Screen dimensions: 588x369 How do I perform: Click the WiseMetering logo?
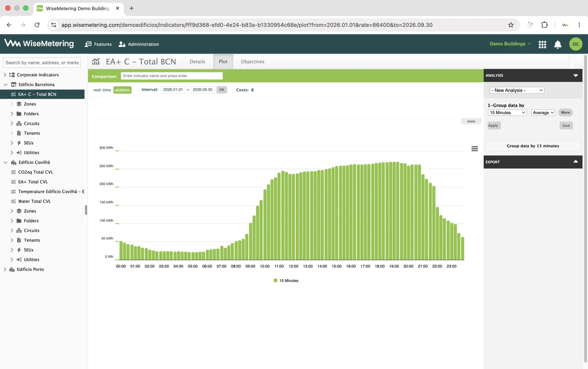pyautogui.click(x=39, y=44)
